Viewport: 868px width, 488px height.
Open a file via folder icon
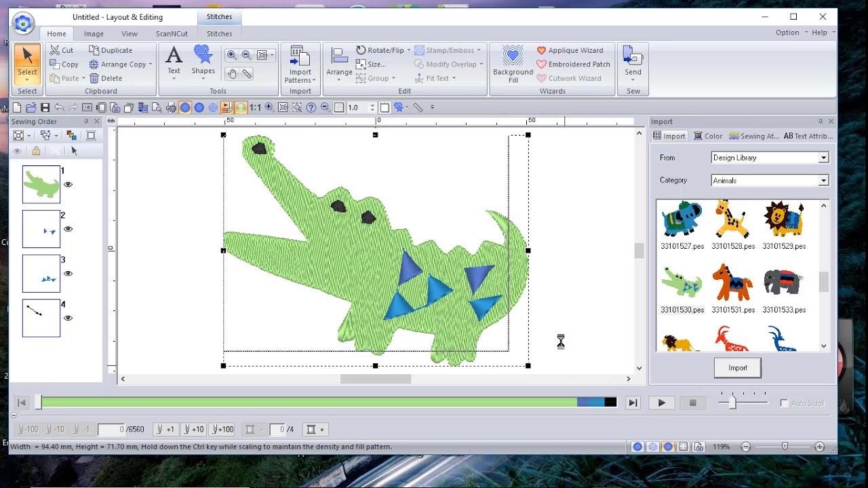(31, 107)
